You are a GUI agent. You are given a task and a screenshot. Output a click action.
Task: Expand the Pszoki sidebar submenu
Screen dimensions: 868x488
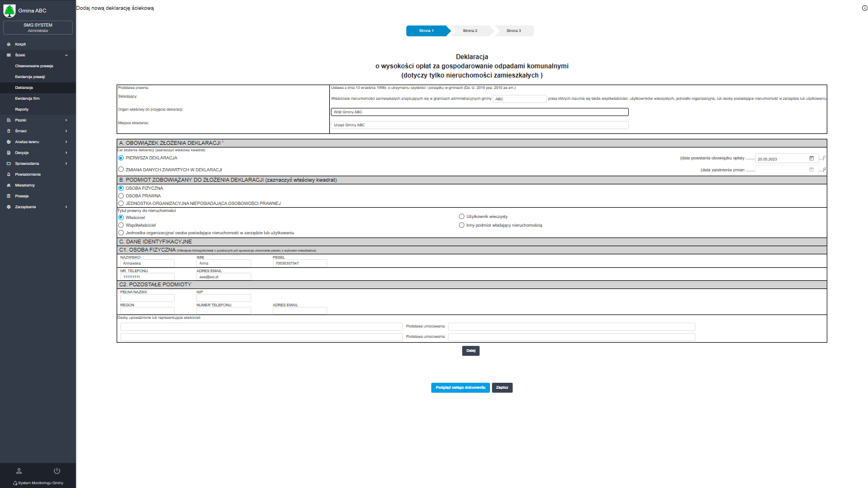pyautogui.click(x=66, y=120)
